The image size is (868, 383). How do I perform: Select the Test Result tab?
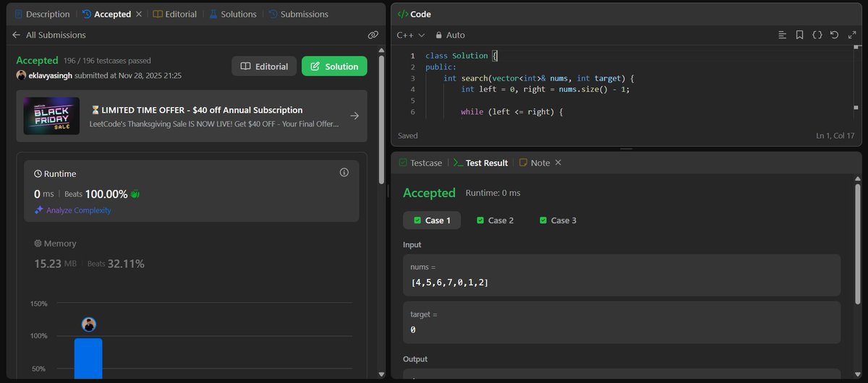tap(481, 163)
